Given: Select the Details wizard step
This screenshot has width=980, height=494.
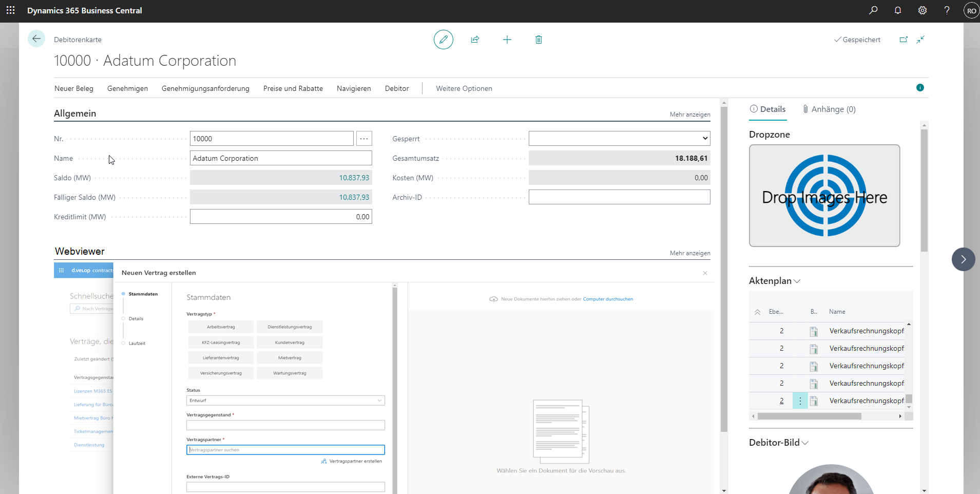Looking at the screenshot, I should tap(136, 319).
